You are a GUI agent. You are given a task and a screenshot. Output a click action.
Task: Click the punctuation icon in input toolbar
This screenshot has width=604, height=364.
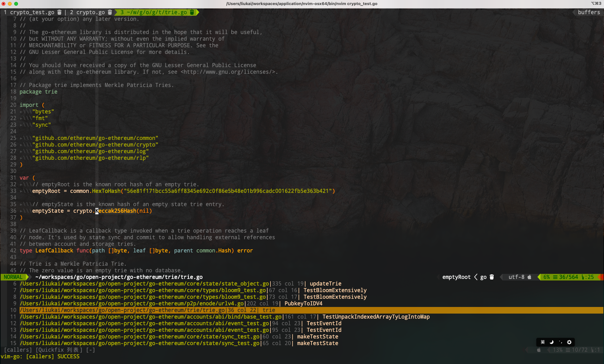click(x=560, y=342)
